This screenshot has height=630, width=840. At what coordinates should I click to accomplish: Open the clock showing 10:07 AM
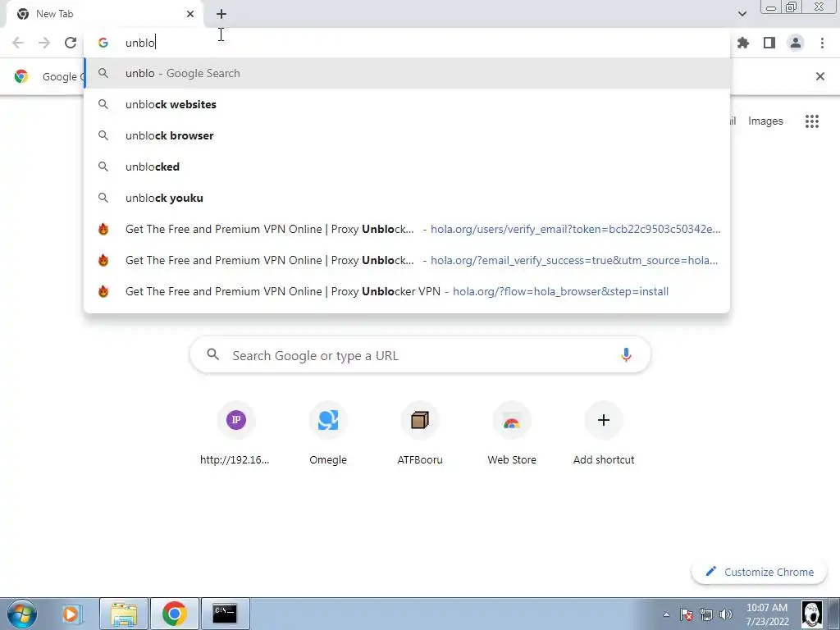pos(767,614)
